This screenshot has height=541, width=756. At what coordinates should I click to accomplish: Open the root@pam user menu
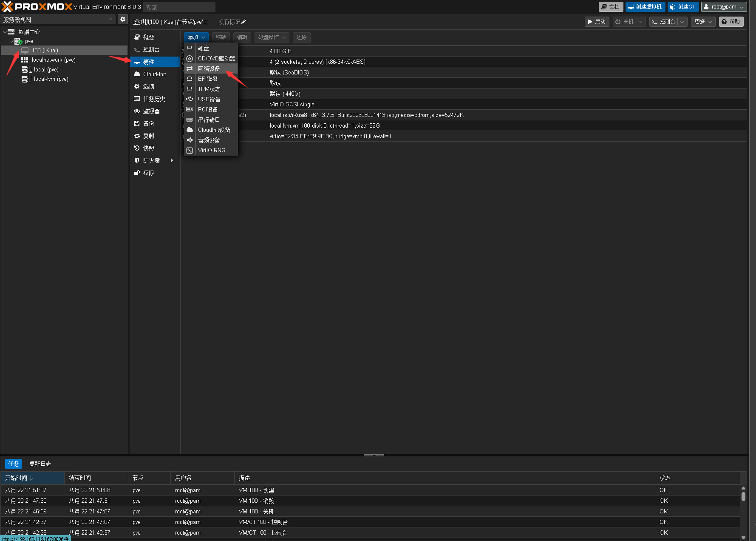pyautogui.click(x=723, y=7)
